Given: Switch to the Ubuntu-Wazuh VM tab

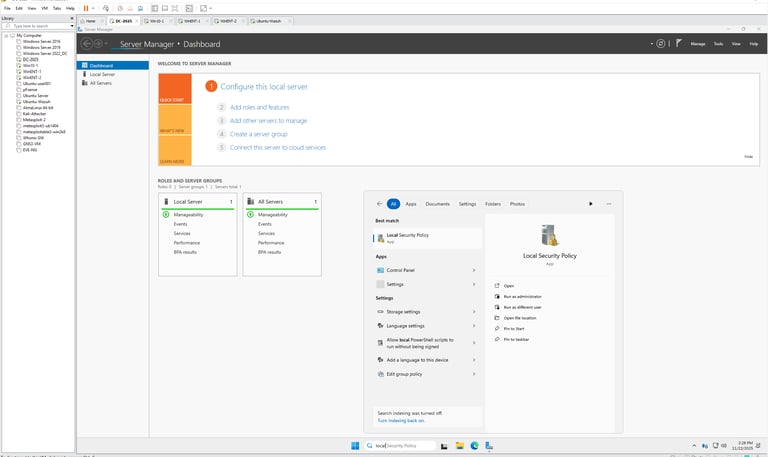Looking at the screenshot, I should pyautogui.click(x=269, y=21).
